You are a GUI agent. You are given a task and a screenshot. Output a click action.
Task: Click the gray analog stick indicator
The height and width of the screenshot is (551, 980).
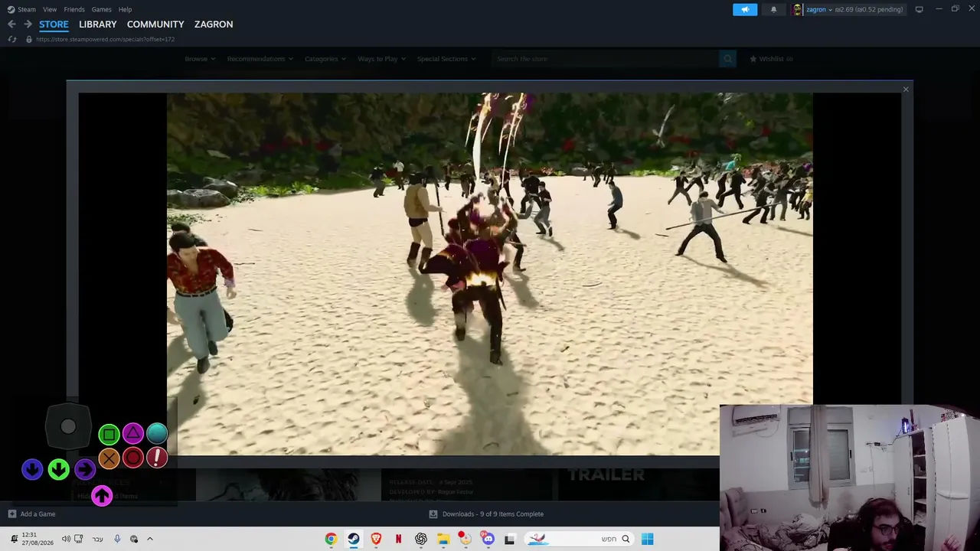pyautogui.click(x=68, y=427)
